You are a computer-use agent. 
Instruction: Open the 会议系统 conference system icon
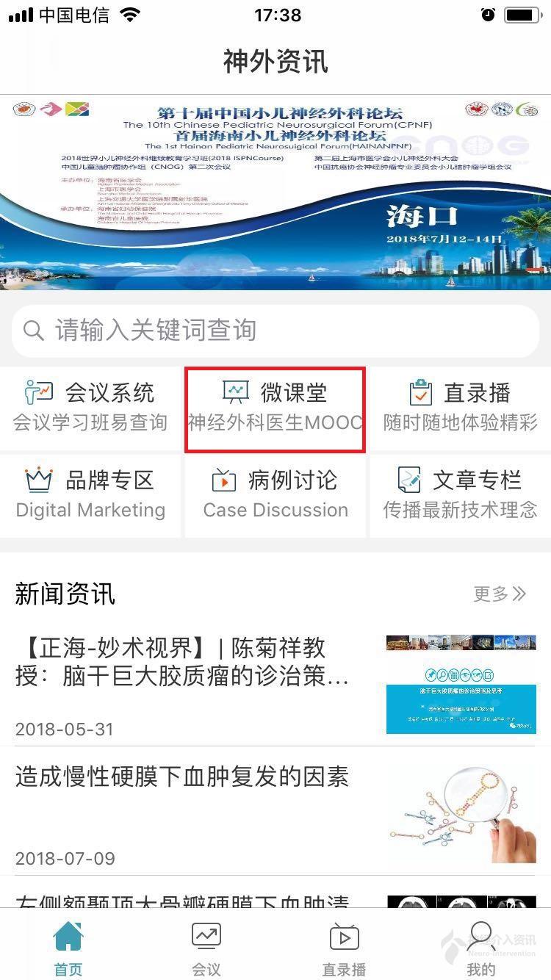[39, 392]
